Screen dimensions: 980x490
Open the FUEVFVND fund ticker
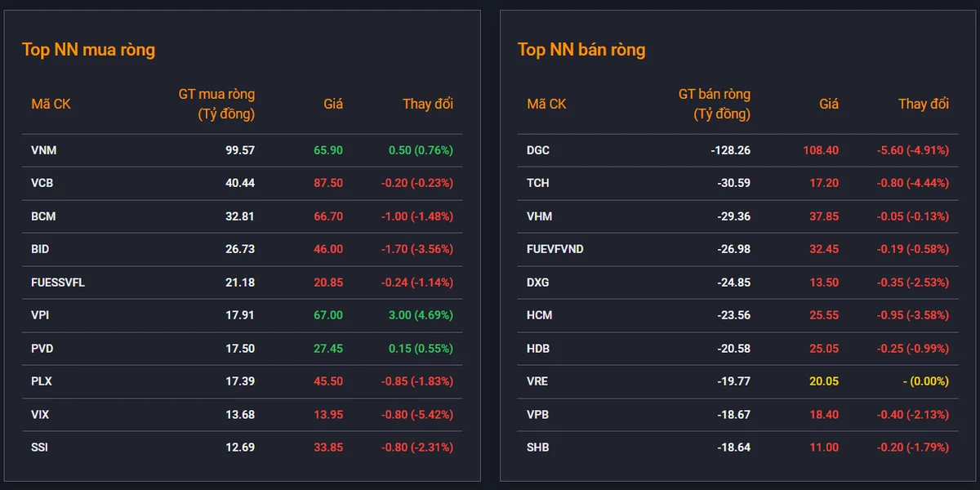pyautogui.click(x=555, y=249)
